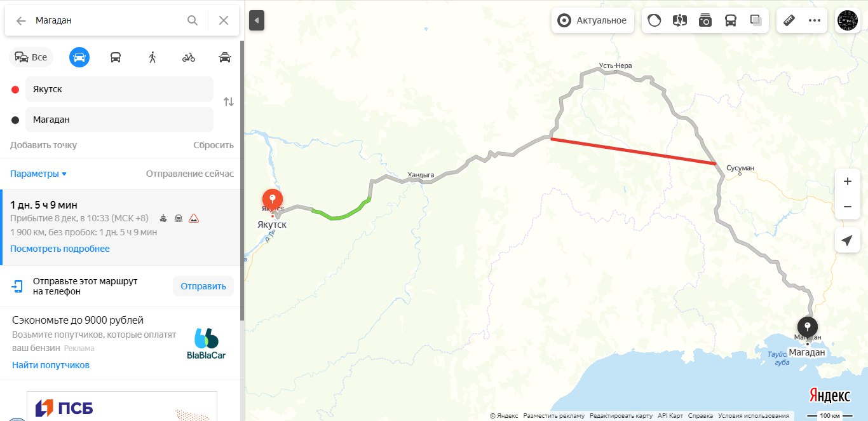The height and width of the screenshot is (421, 868).
Task: Expand the Параметры route options dropdown
Action: click(x=38, y=174)
